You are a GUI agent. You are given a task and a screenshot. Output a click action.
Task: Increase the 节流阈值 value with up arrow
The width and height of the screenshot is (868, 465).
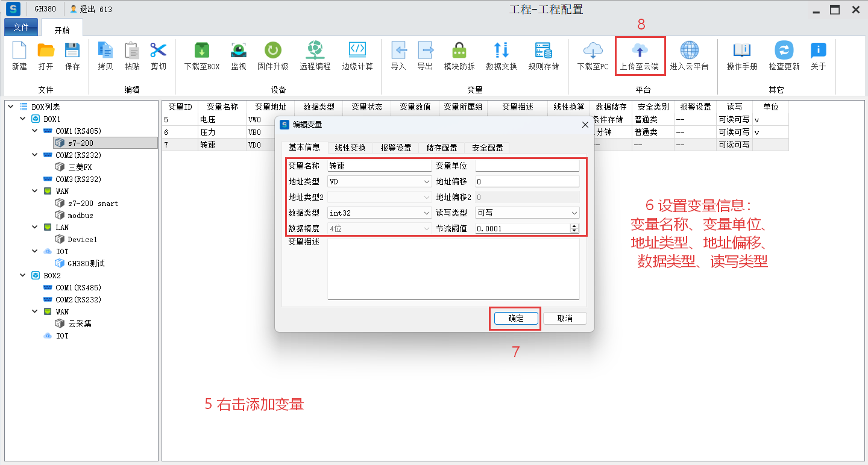(574, 226)
